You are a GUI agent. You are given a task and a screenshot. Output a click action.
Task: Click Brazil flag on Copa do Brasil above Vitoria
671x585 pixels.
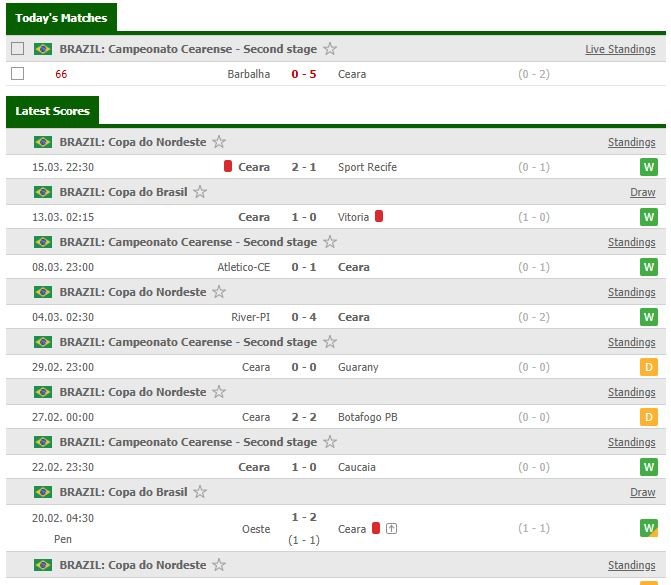click(x=43, y=192)
